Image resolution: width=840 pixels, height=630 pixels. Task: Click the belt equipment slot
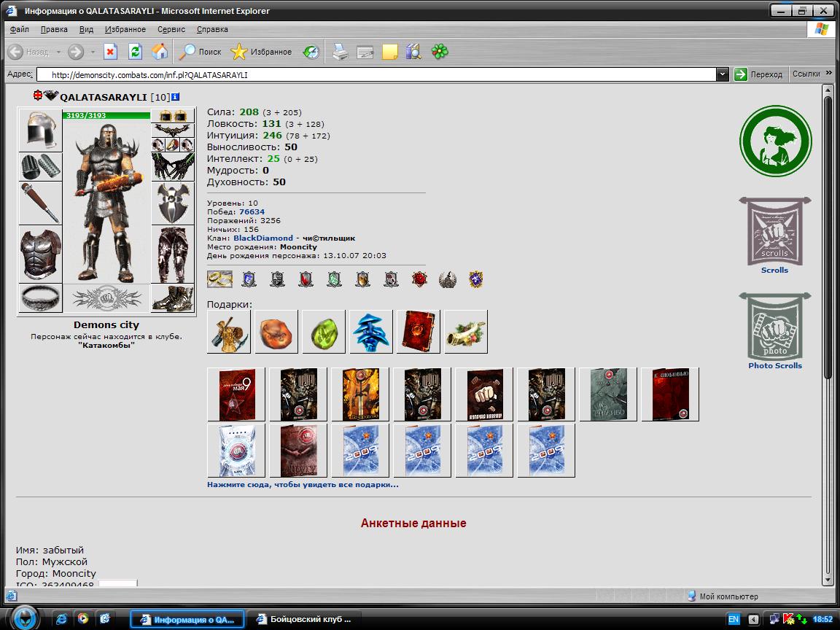41,297
